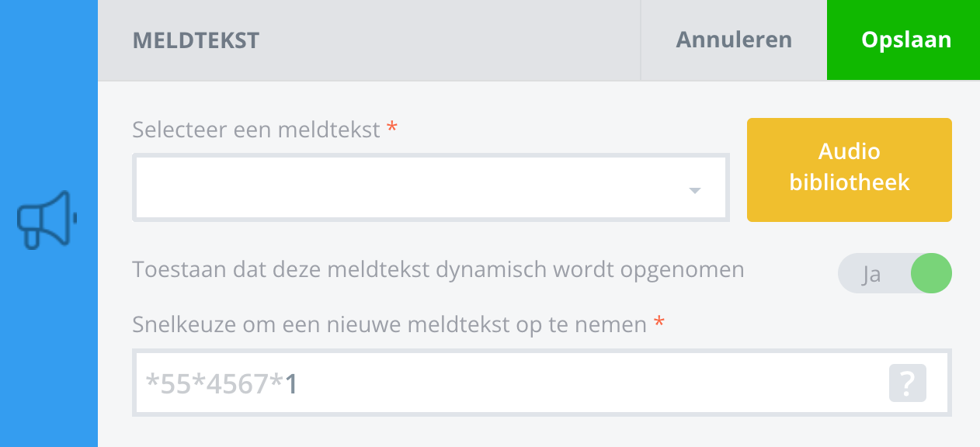Click the digit 1 in the Snelkeuze field
This screenshot has height=447, width=980.
click(291, 384)
